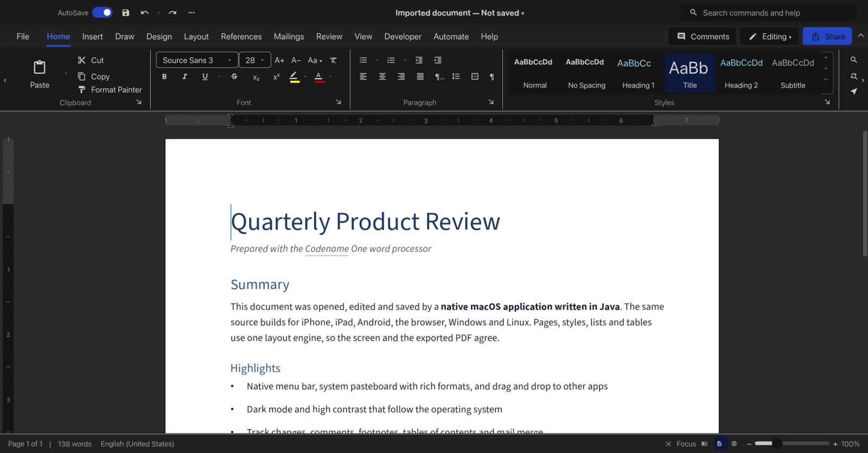The width and height of the screenshot is (868, 453).
Task: Expand the bullet list style arrow
Action: (x=377, y=60)
